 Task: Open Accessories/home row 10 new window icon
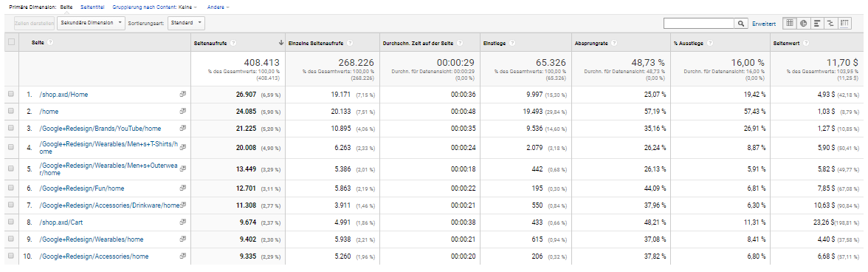(x=183, y=256)
